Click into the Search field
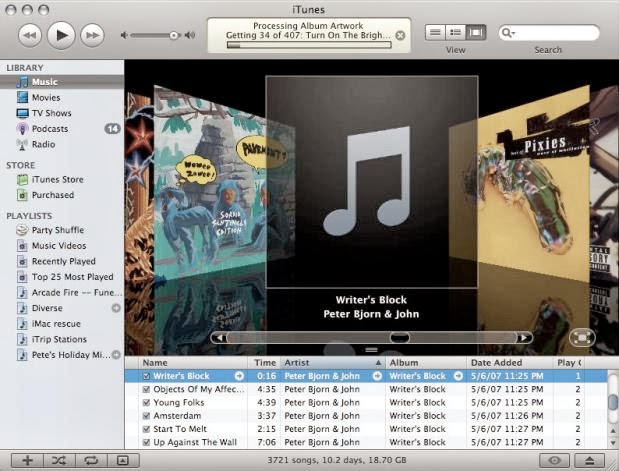This screenshot has width=619, height=471. pyautogui.click(x=549, y=33)
